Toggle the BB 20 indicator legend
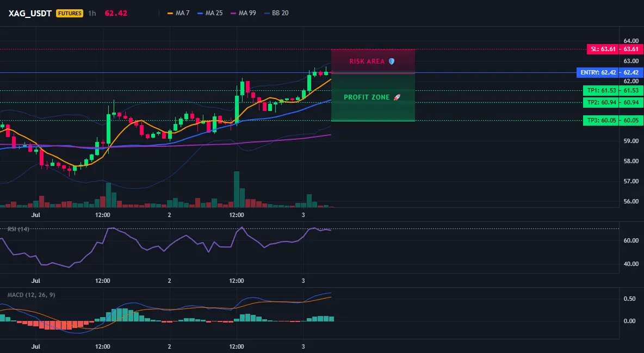The image size is (644, 353). [276, 13]
